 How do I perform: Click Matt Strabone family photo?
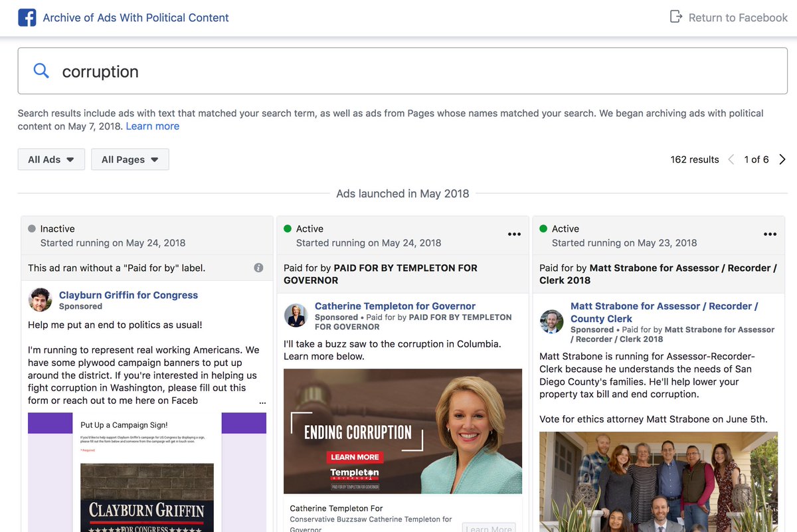coord(658,482)
